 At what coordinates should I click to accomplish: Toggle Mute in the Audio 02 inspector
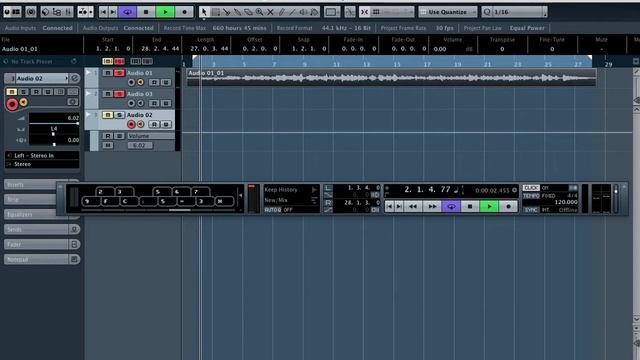[11, 91]
